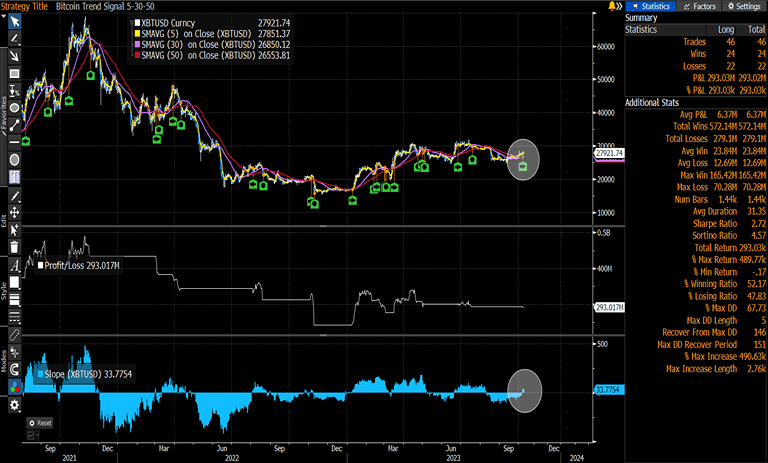Image resolution: width=768 pixels, height=463 pixels.
Task: Toggle the snap-to-points mode icon
Action: [15, 352]
